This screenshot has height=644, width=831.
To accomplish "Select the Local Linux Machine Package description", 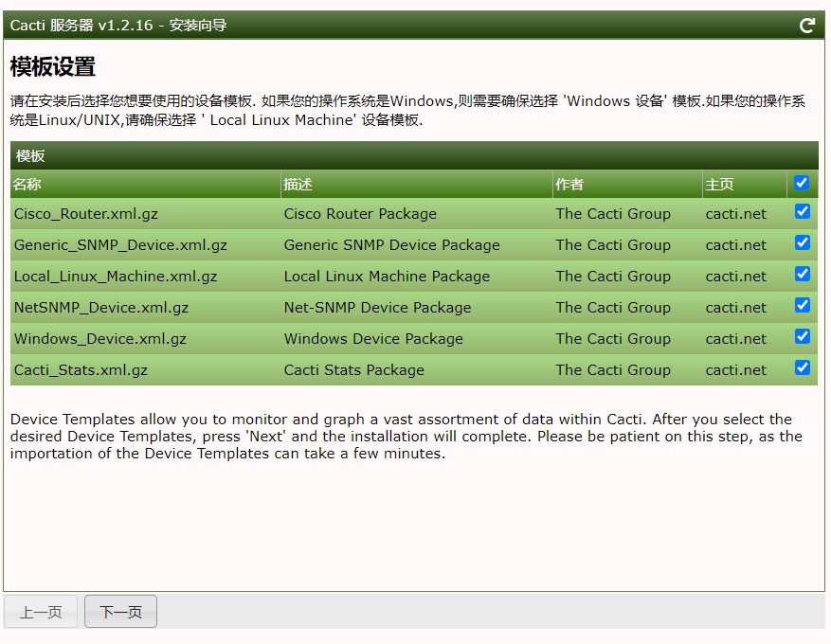I will coord(387,277).
